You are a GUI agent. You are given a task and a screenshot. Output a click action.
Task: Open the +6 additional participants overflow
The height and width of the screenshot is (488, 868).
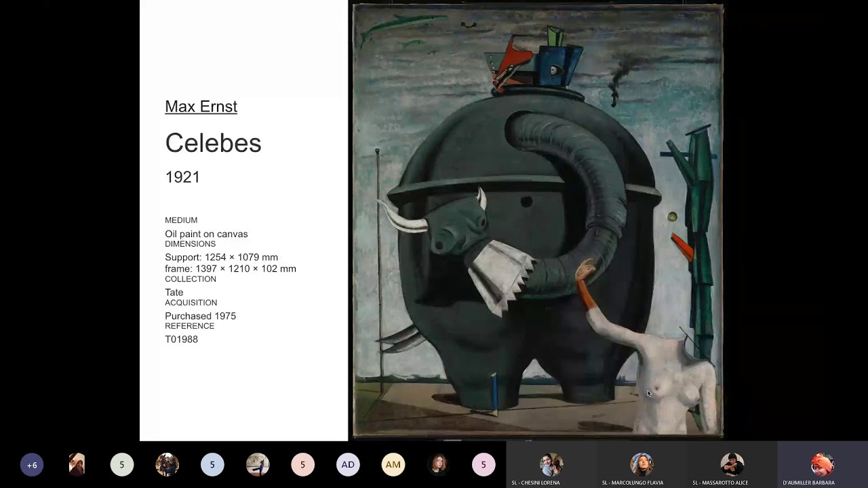point(32,465)
